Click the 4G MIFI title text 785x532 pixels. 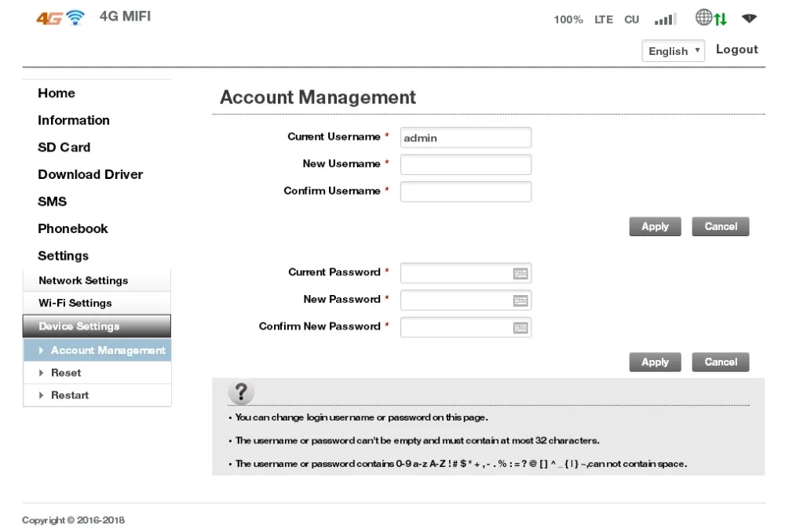pos(125,16)
